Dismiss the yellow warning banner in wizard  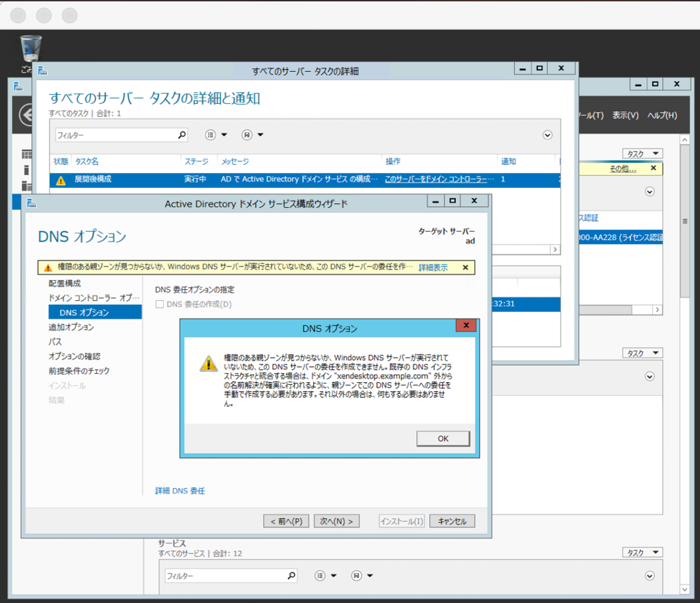click(x=465, y=267)
